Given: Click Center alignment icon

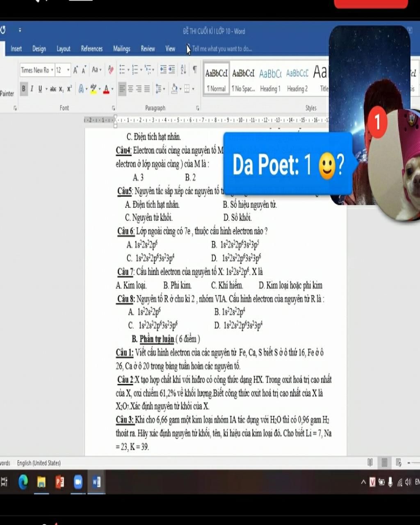Looking at the screenshot, I should [130, 89].
